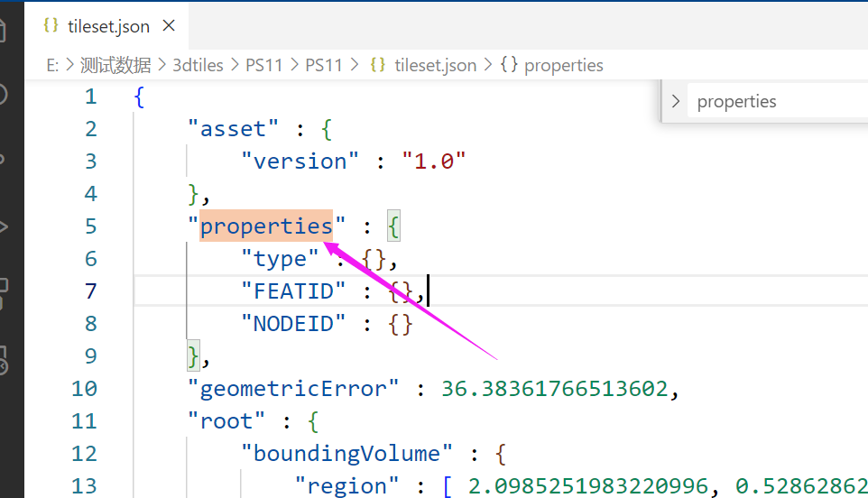
Task: Close the tileset.json tab
Action: point(169,25)
